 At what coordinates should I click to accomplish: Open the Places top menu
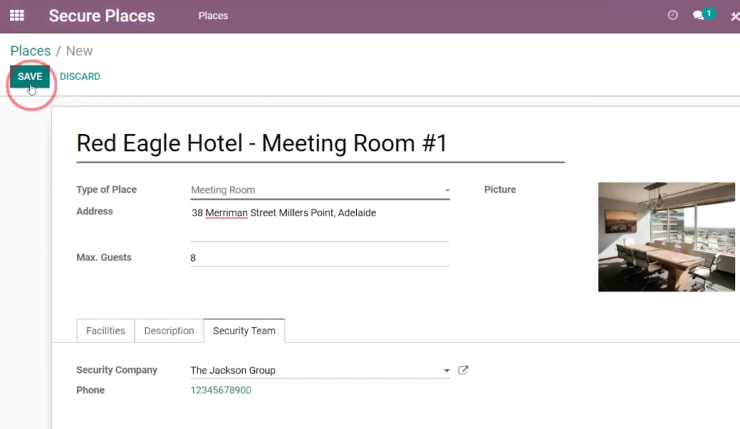click(x=213, y=16)
